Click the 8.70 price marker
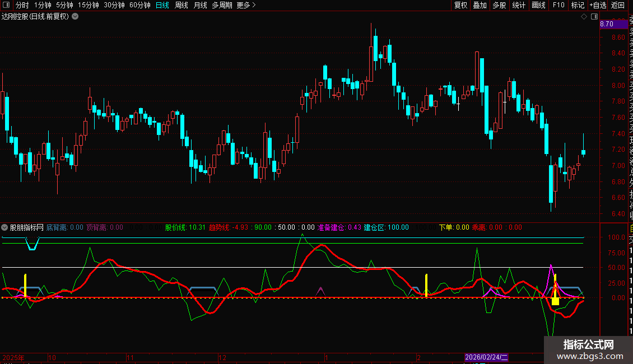The width and height of the screenshot is (633, 364). click(x=613, y=24)
